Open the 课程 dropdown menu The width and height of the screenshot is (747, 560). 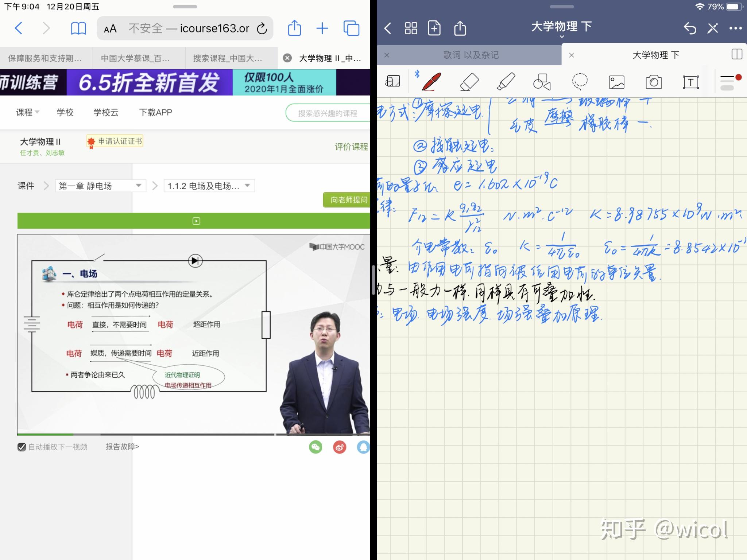[27, 112]
